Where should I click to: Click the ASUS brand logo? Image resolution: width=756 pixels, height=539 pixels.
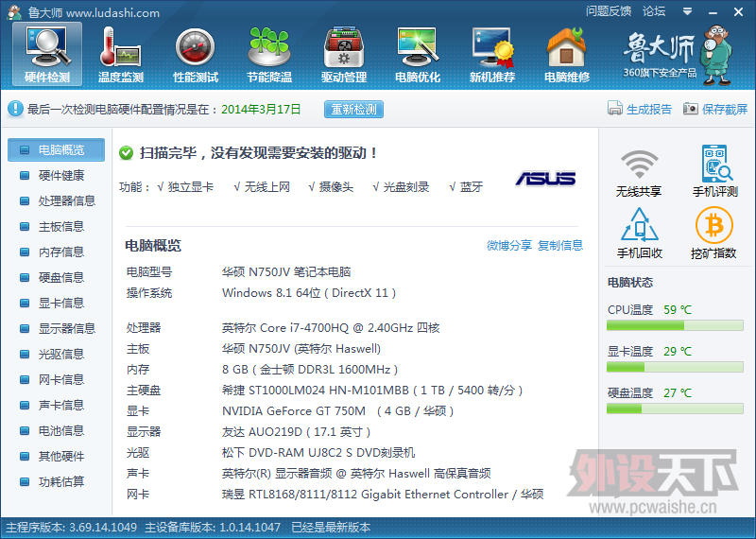tap(546, 179)
